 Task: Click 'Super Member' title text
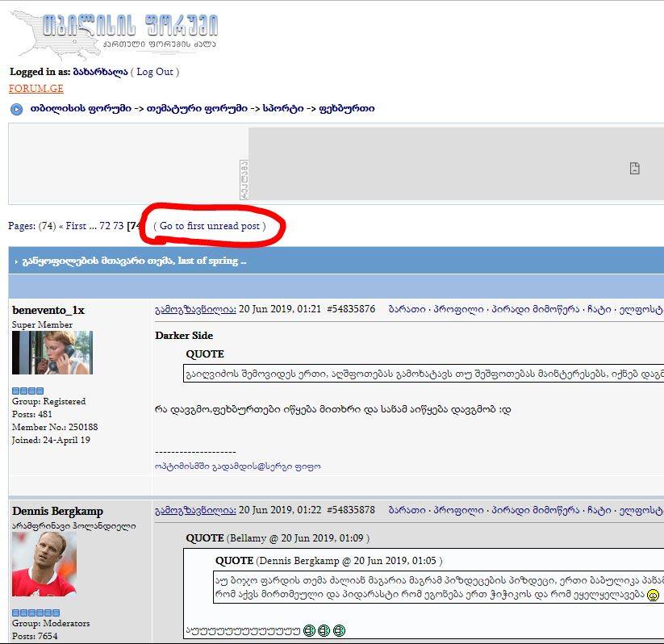pyautogui.click(x=42, y=324)
